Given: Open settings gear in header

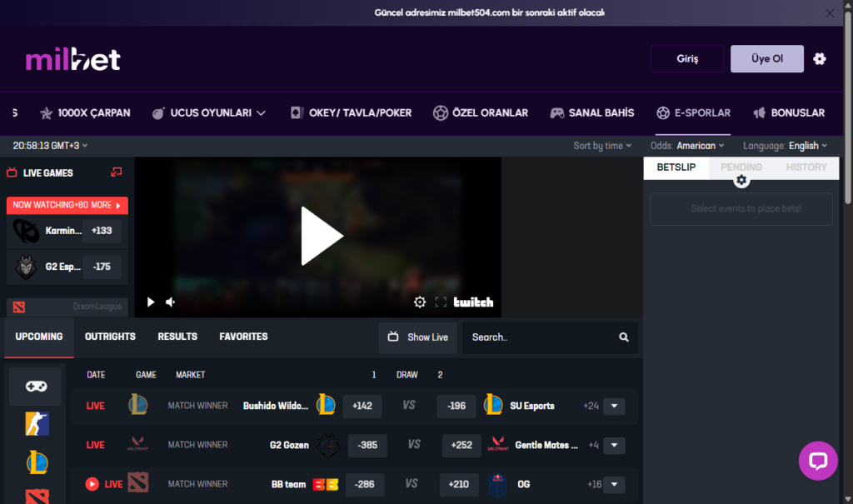Looking at the screenshot, I should 820,59.
